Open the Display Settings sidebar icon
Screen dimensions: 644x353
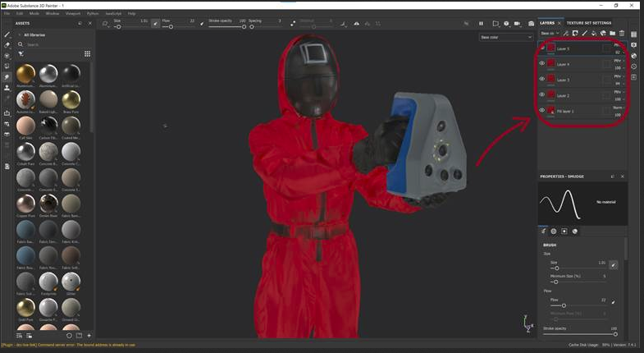(x=634, y=45)
